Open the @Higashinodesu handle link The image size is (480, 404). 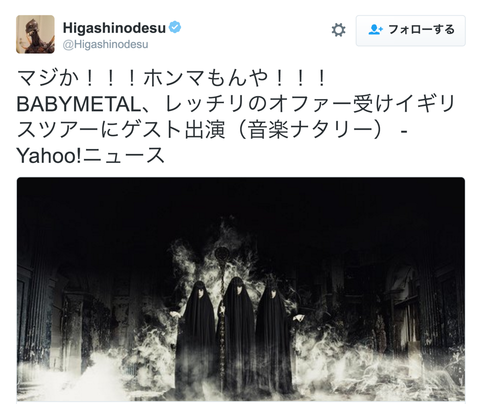pyautogui.click(x=106, y=44)
